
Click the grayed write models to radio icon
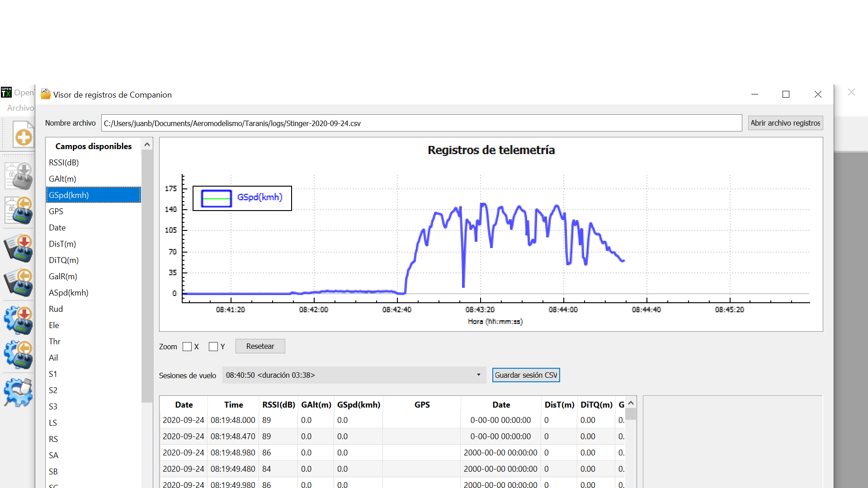pos(19,176)
